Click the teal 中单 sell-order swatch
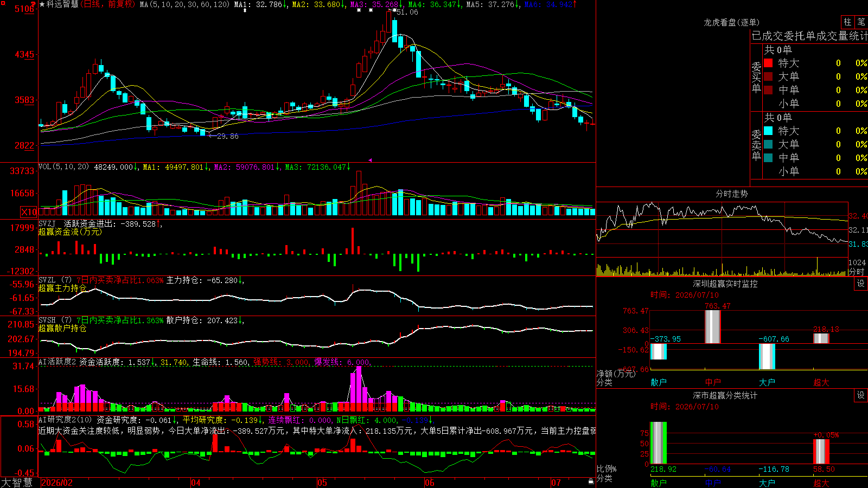The width and height of the screenshot is (868, 488). [768, 158]
